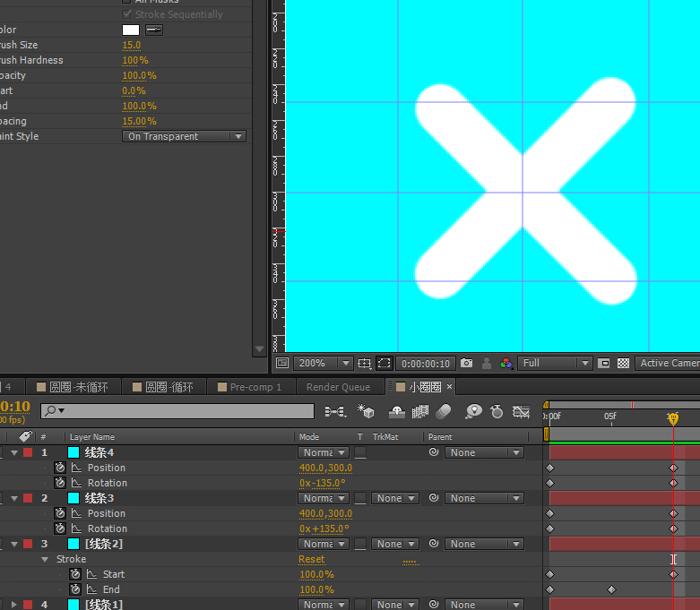Open the Render Queue tab
Screen dimensions: 700x610
coord(339,387)
